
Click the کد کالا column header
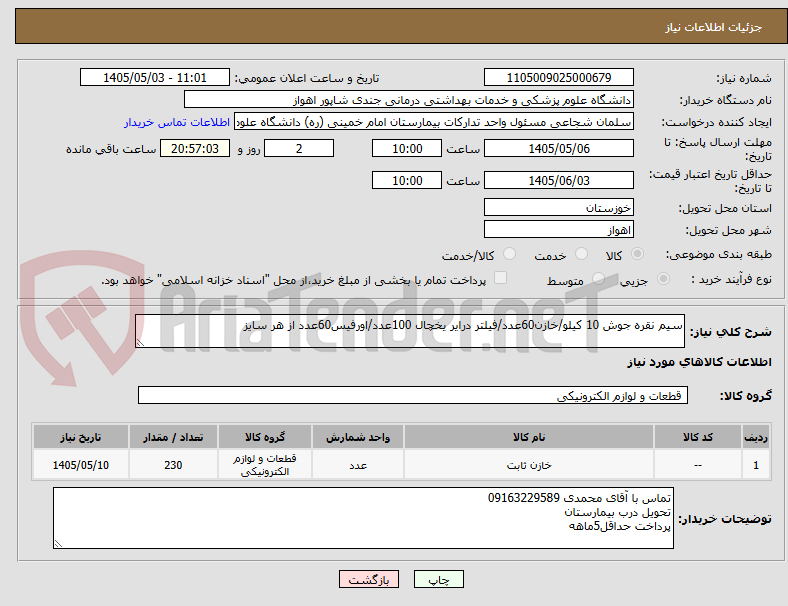coord(698,437)
